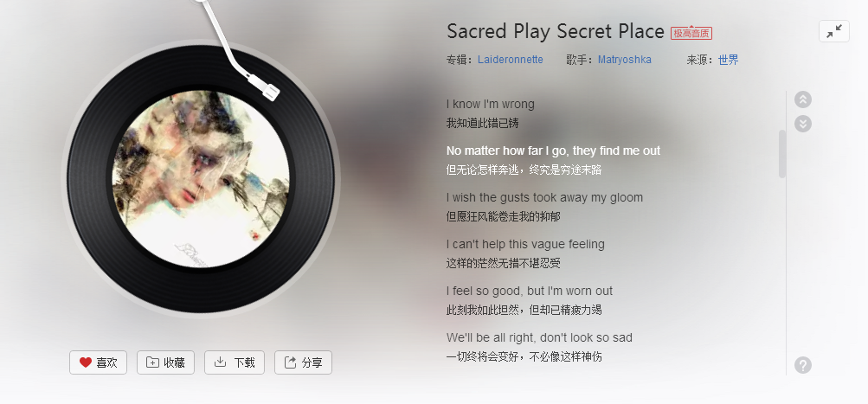Open the help question mark icon
Viewport: 868px width, 404px height.
pyautogui.click(x=803, y=365)
